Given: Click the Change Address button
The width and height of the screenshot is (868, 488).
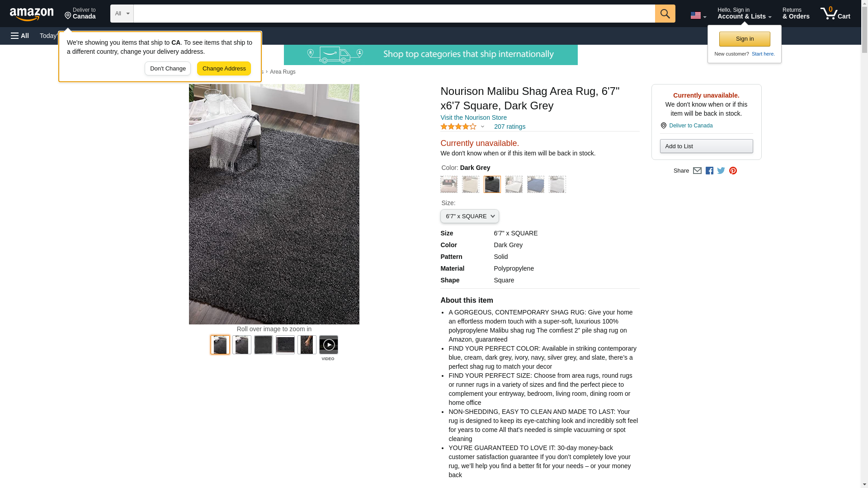Looking at the screenshot, I should (224, 69).
